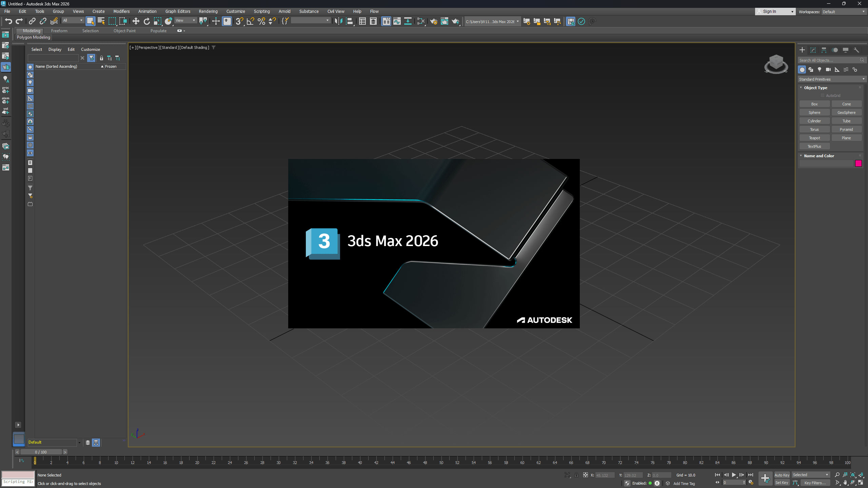The image size is (868, 488).
Task: Select the Lights category in the command panel
Action: 819,69
